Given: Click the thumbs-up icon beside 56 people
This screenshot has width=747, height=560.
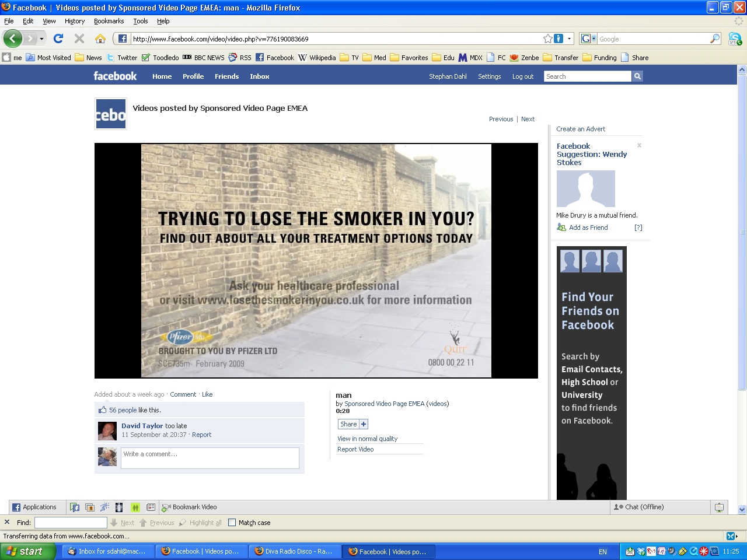Looking at the screenshot, I should (x=102, y=410).
